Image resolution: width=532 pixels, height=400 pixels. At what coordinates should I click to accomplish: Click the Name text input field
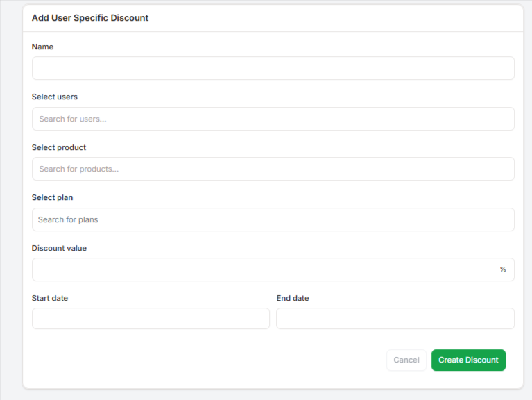[x=273, y=68]
